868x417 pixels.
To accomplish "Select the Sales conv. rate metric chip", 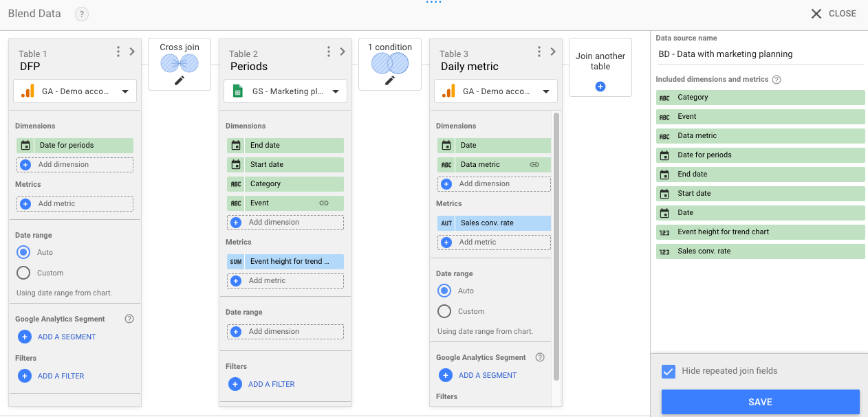I will click(494, 223).
